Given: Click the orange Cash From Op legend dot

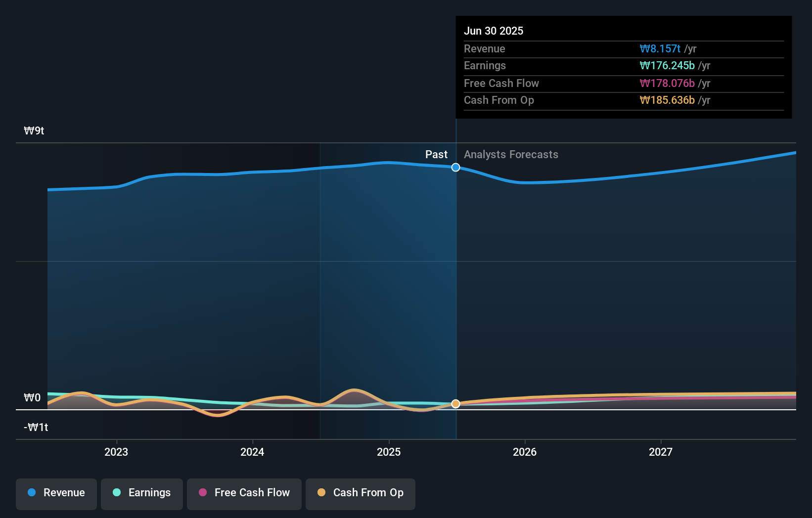Looking at the screenshot, I should (322, 493).
